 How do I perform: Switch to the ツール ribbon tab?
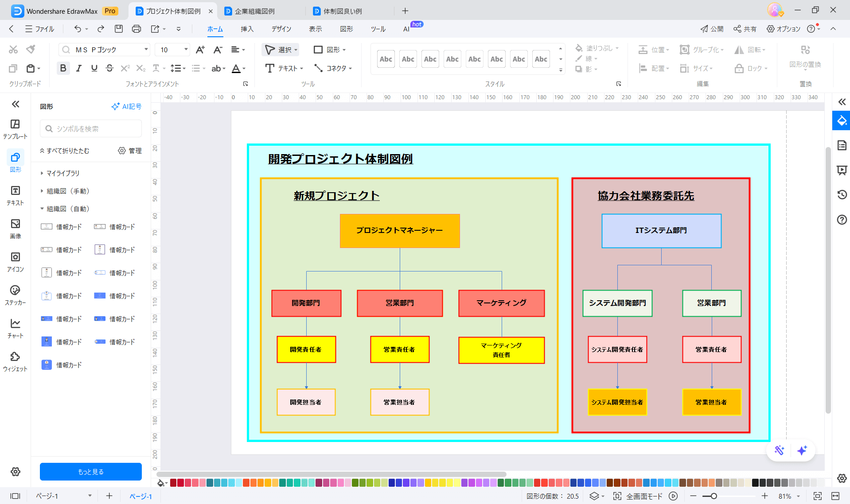click(378, 29)
